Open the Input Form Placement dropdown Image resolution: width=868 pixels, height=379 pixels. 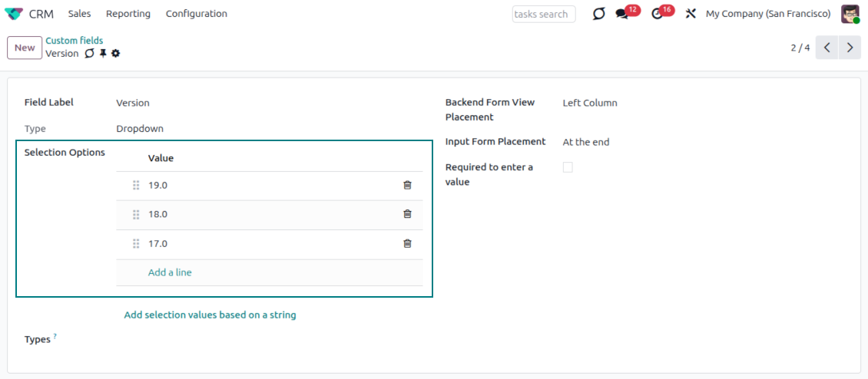(x=585, y=142)
